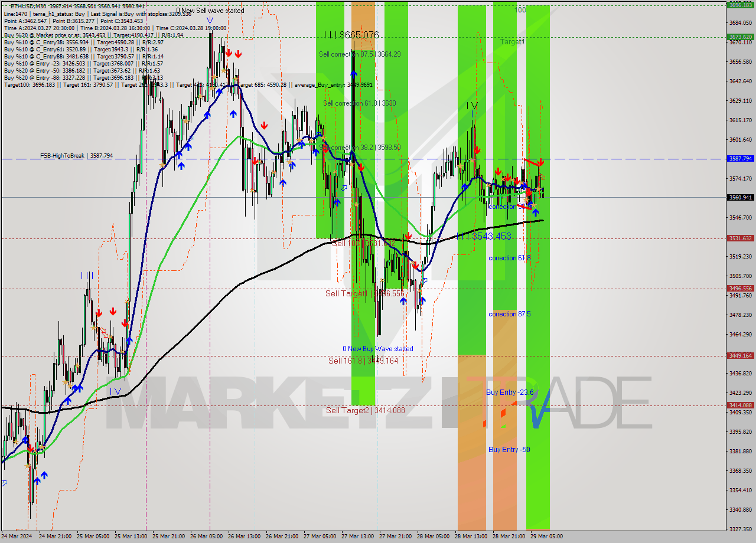
Task: Click the 'Buy %20 @ Entry -88' info line
Action: (83, 77)
